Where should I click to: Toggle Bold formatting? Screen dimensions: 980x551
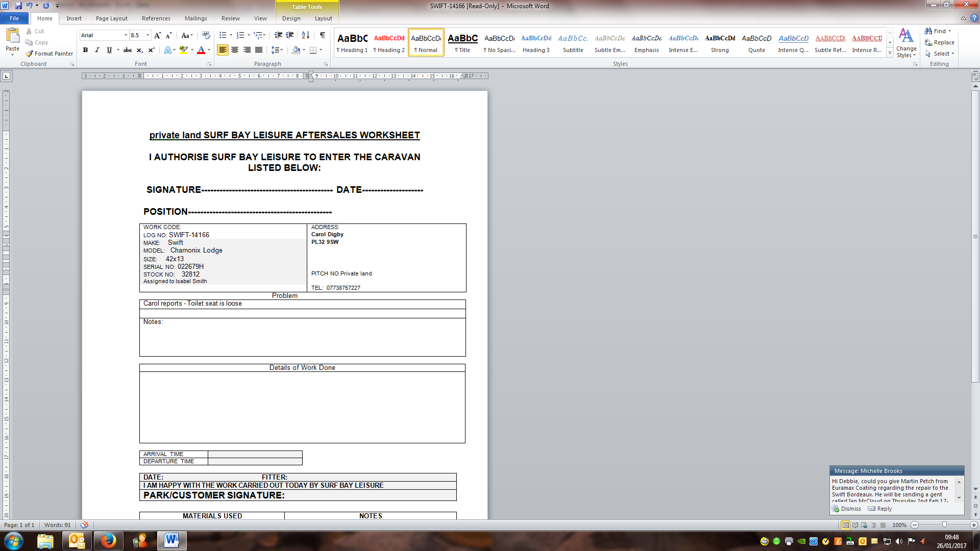[x=85, y=50]
